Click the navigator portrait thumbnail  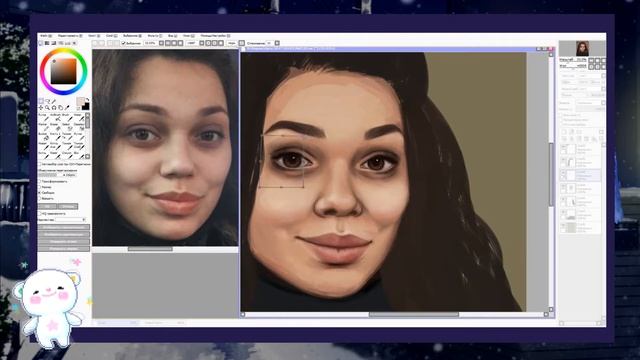(x=582, y=48)
